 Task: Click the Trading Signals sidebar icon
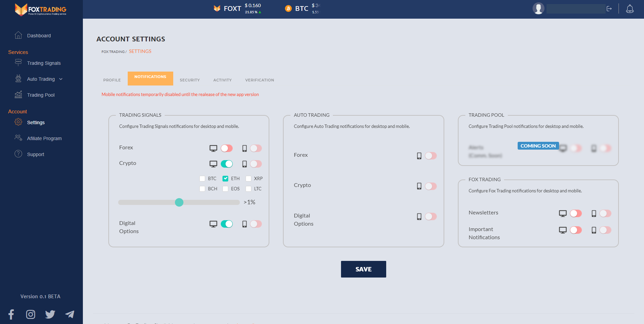18,63
